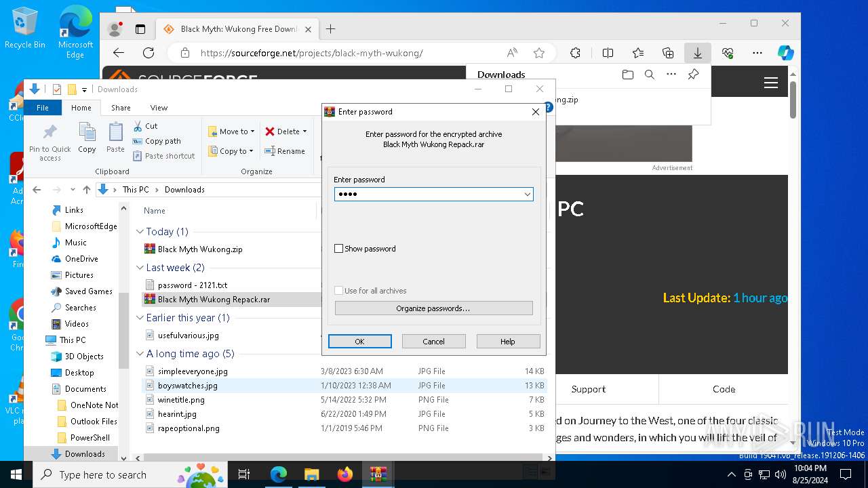The image size is (868, 488).
Task: Select boyswatches.jpg file
Action: coord(188,386)
